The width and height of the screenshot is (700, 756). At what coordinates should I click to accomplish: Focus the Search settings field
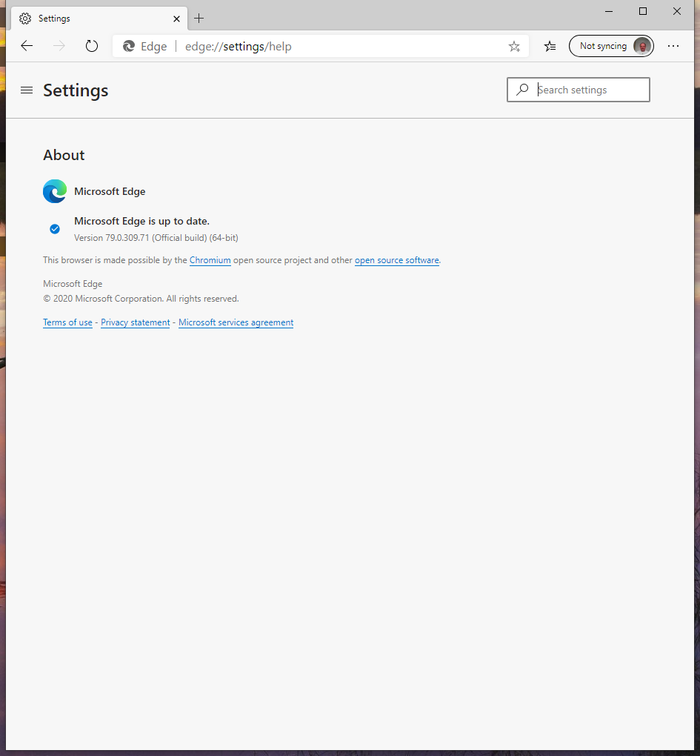[578, 90]
